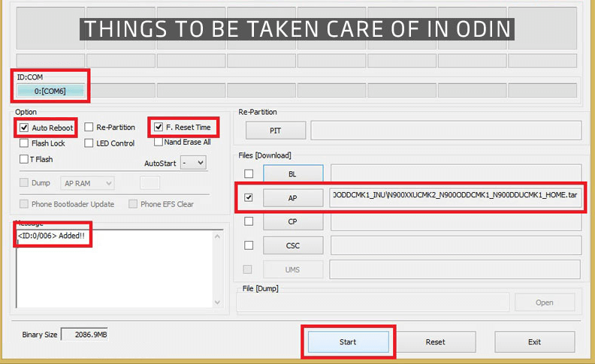Tick the LED Control checkbox

click(x=89, y=143)
